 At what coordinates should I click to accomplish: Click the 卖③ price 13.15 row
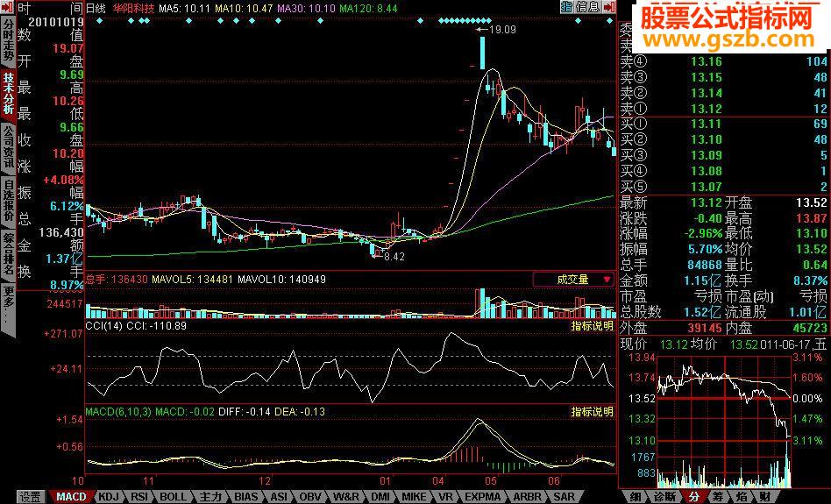[723, 77]
